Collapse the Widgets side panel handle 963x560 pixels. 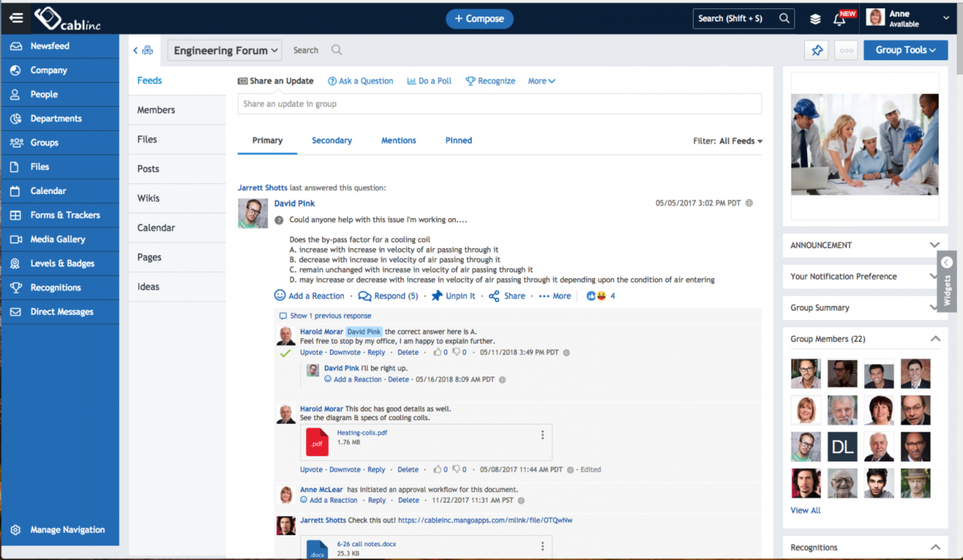click(x=946, y=262)
